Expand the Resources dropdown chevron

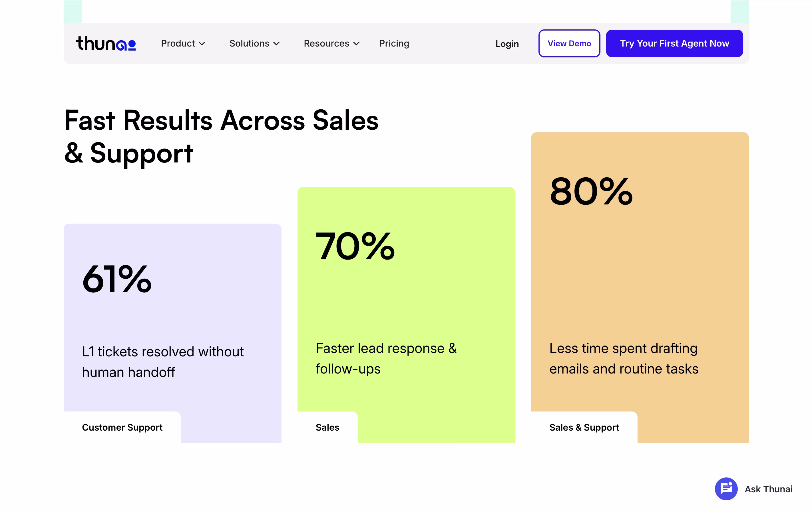tap(356, 44)
